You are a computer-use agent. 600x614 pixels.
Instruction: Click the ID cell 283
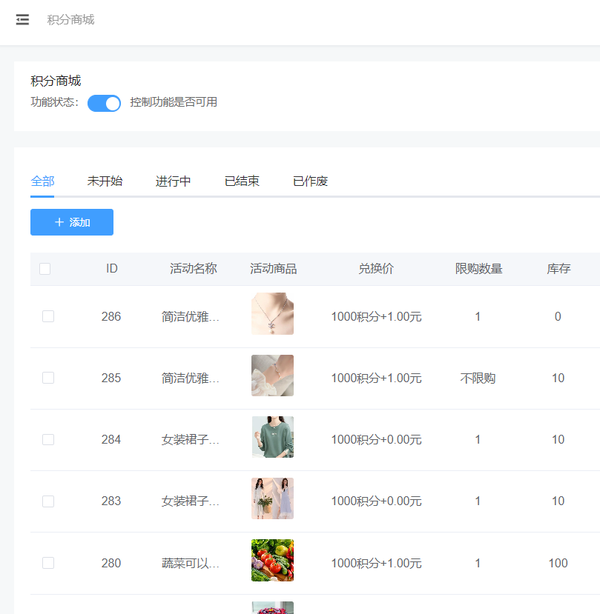click(111, 501)
